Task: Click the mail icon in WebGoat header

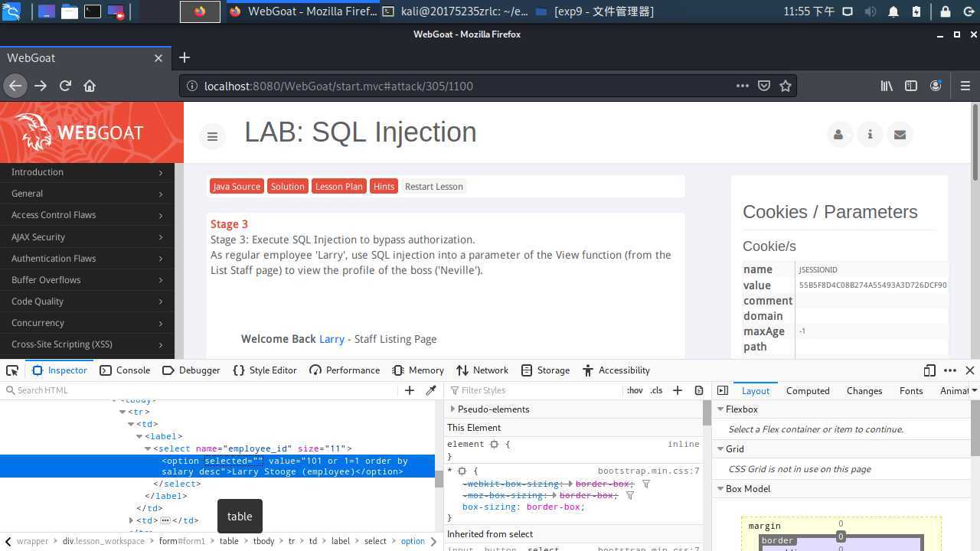Action: tap(900, 135)
